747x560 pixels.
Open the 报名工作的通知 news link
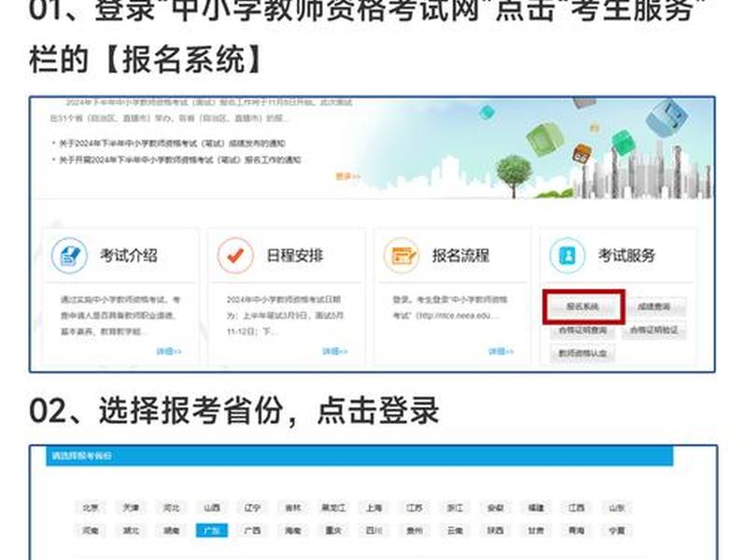(180, 160)
